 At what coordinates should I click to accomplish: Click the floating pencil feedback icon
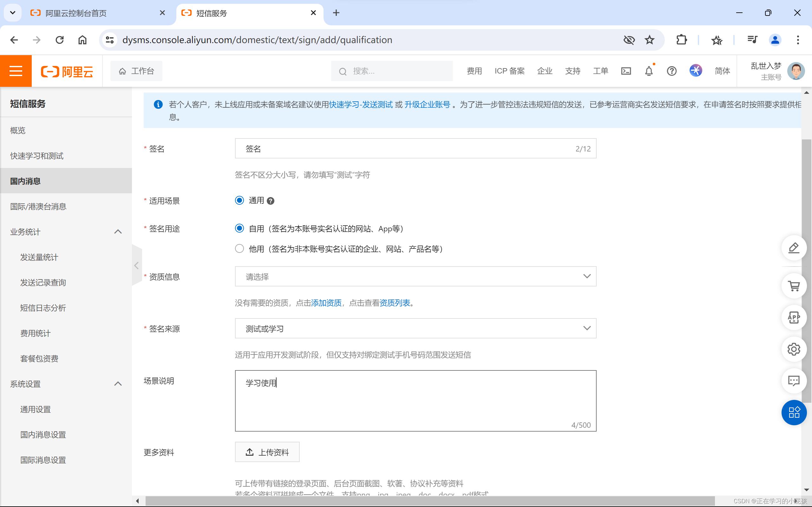click(794, 248)
